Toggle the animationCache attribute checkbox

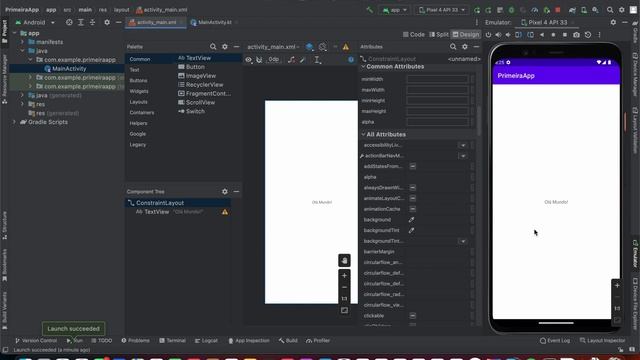point(413,209)
